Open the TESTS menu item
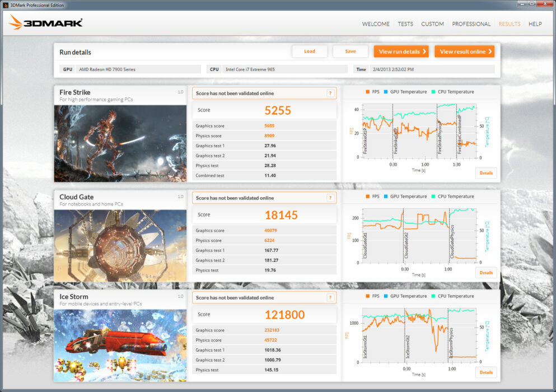This screenshot has width=556, height=392. coord(405,24)
